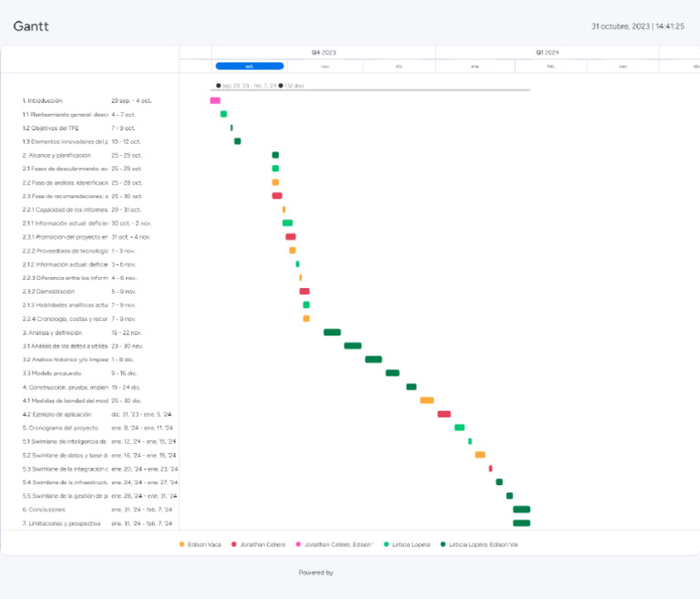Click the red 2.3.1 Promoción del proyecto bar

click(x=291, y=237)
